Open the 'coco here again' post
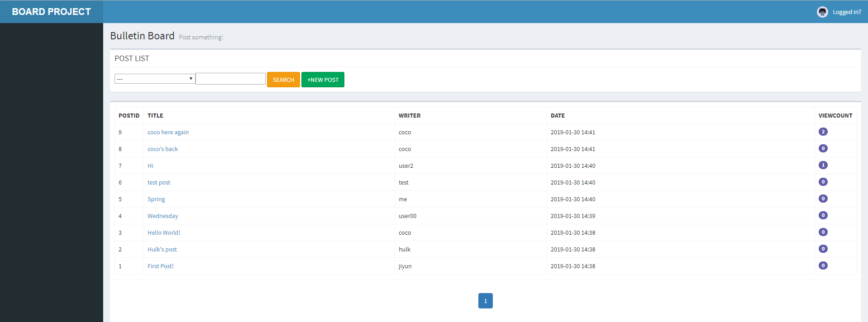 click(168, 132)
